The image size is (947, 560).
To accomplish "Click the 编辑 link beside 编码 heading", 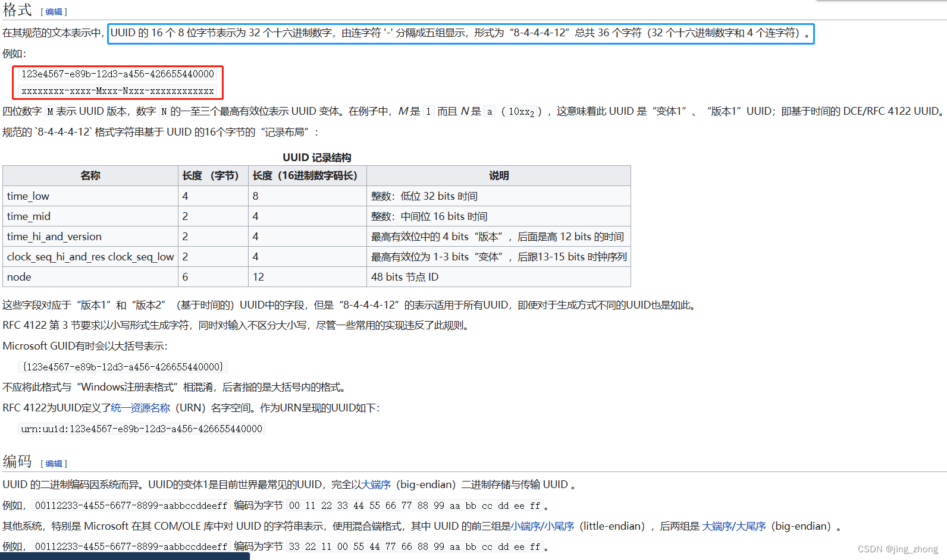I will 54,464.
